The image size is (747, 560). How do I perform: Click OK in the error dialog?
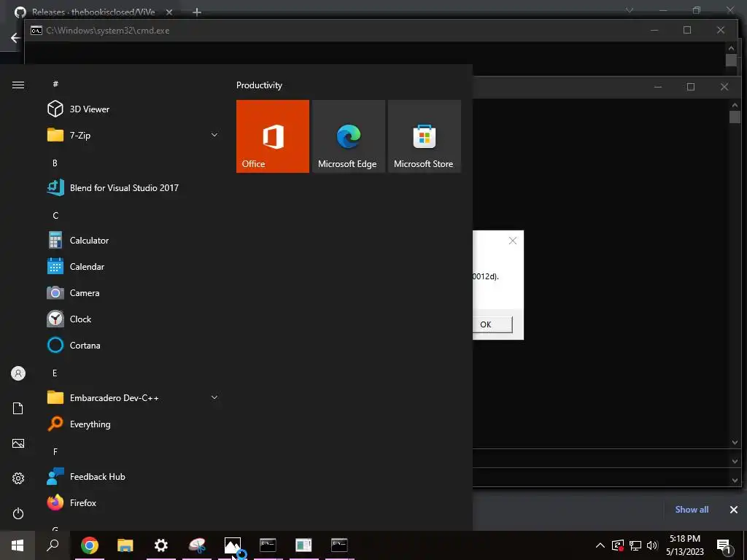pyautogui.click(x=491, y=324)
